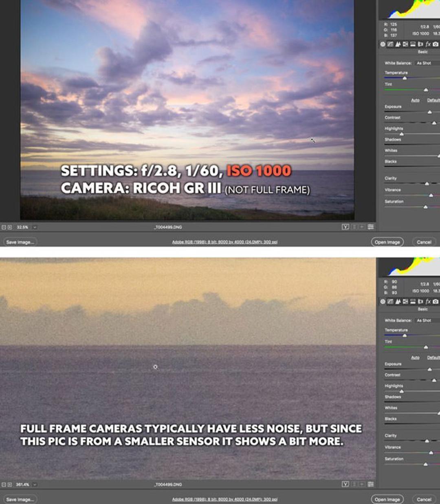The width and height of the screenshot is (440, 504).
Task: Open the 32.5% zoom level dropdown
Action: pos(35,227)
